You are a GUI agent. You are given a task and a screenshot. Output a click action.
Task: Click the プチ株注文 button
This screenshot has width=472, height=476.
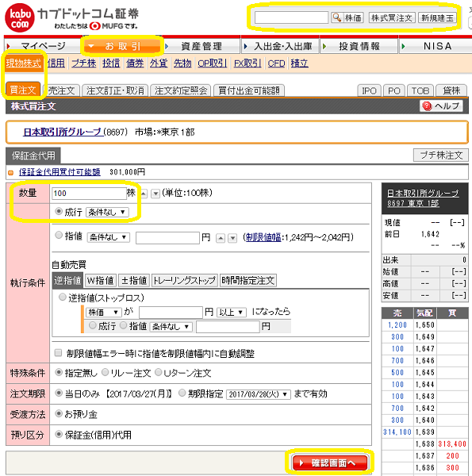coord(441,155)
